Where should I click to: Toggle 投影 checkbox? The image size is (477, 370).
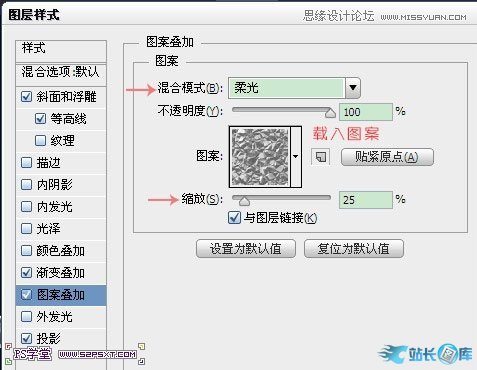pyautogui.click(x=26, y=338)
